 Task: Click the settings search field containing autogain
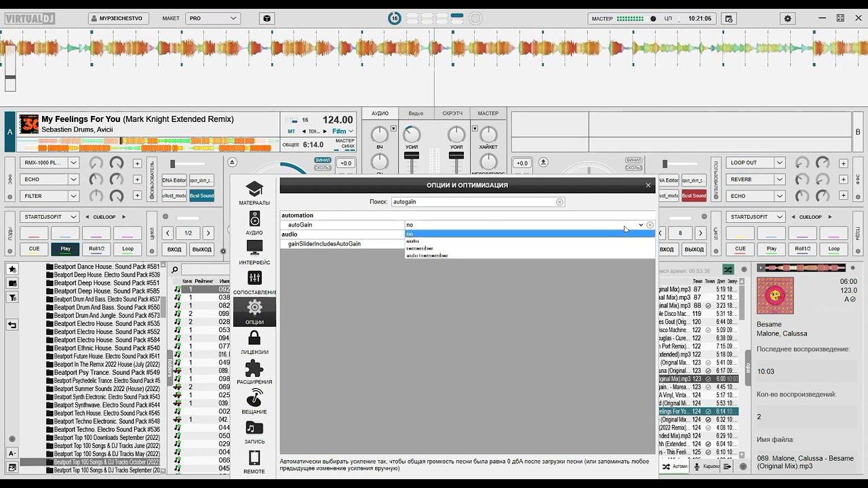click(x=477, y=202)
